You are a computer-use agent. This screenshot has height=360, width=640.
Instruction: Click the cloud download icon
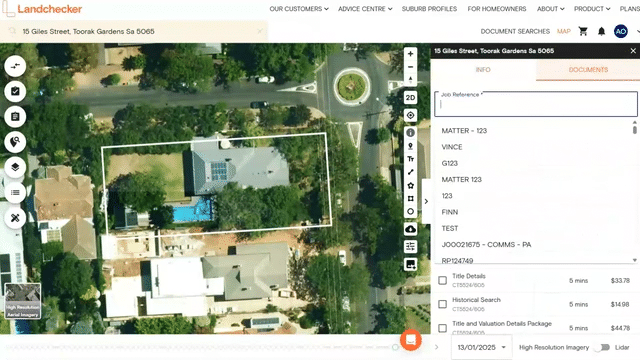pos(410,229)
